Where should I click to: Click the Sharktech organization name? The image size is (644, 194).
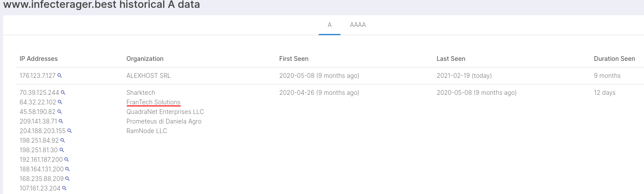tap(141, 93)
